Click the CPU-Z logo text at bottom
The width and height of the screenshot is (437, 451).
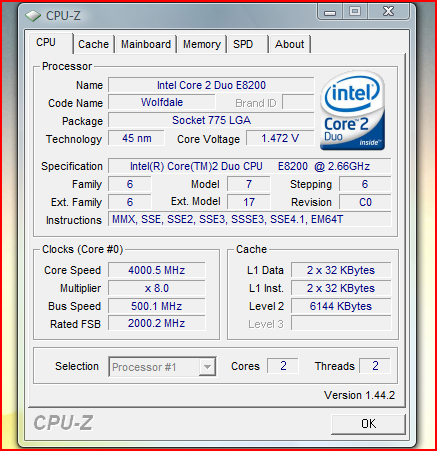coord(63,423)
